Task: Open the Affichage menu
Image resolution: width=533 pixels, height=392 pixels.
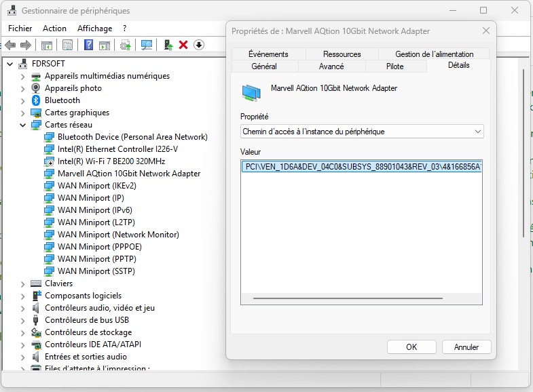Action: (94, 28)
